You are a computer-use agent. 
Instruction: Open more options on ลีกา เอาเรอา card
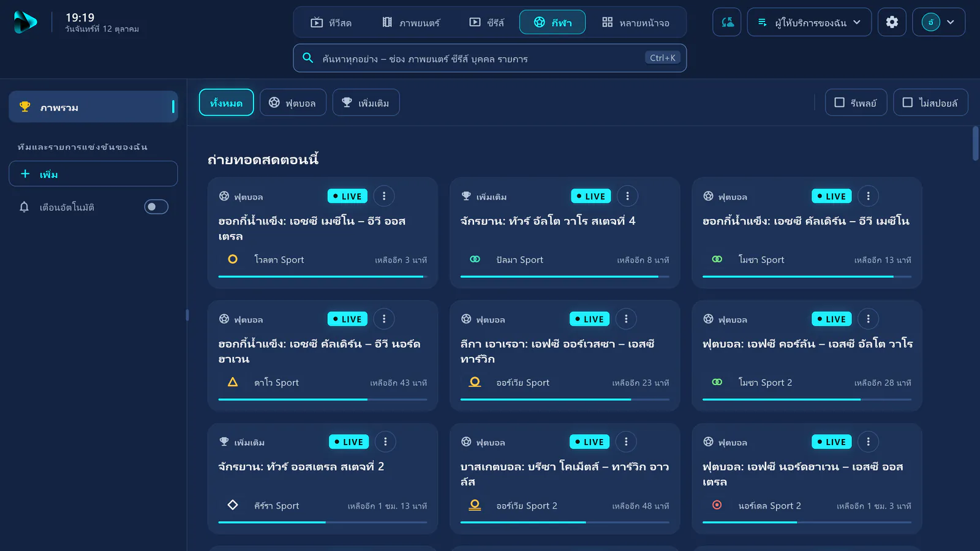tap(626, 319)
